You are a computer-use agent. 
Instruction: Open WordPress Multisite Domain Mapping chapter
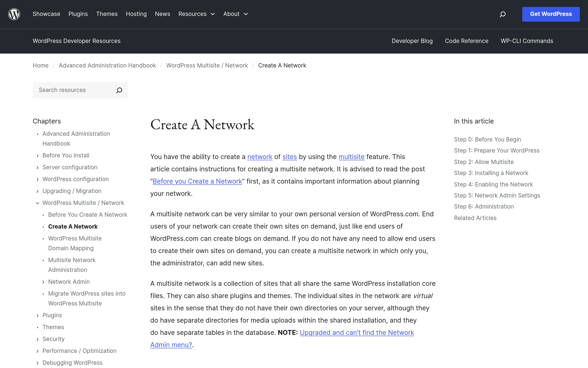click(75, 243)
